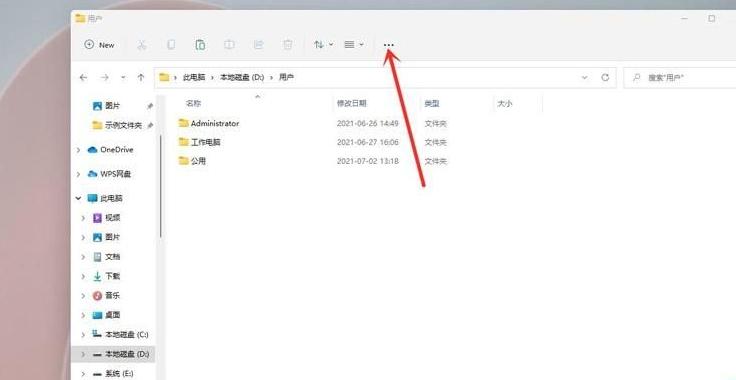Screen dimensions: 736x380
Task: Click the WPS网盘 cloud icon
Action: pos(92,174)
